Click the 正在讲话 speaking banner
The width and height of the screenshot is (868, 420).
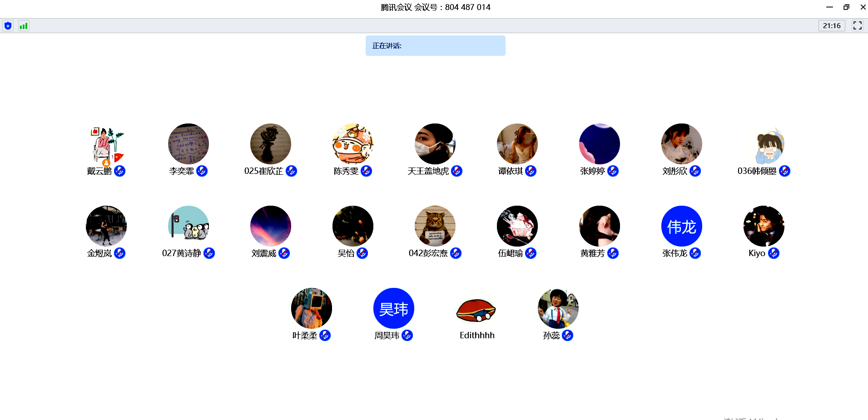[435, 46]
